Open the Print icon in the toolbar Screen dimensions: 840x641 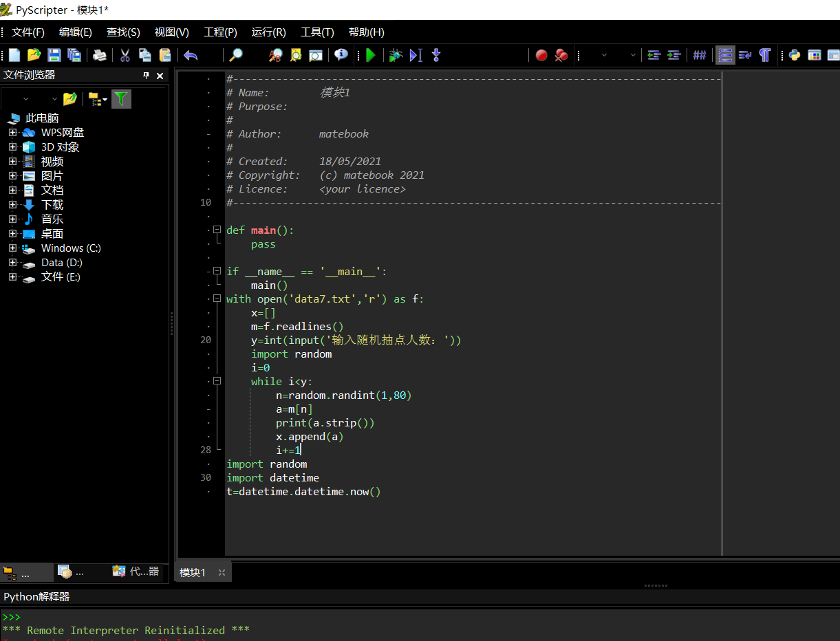100,55
